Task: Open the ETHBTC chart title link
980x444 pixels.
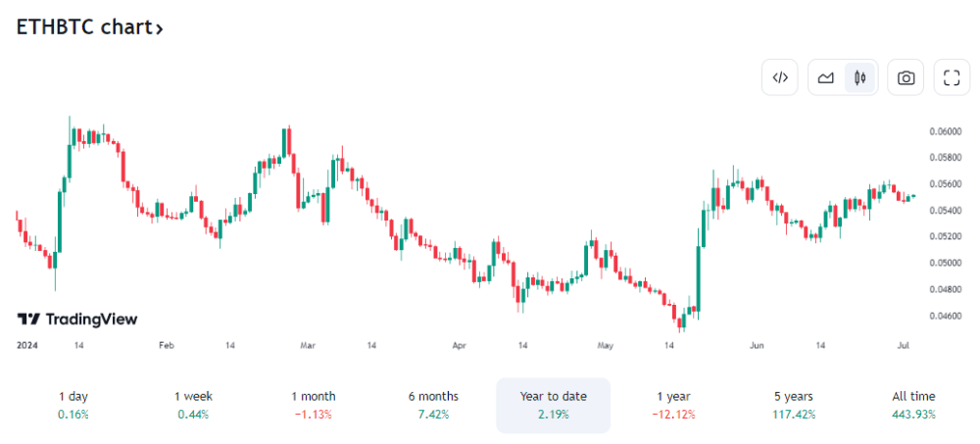Action: click(89, 27)
